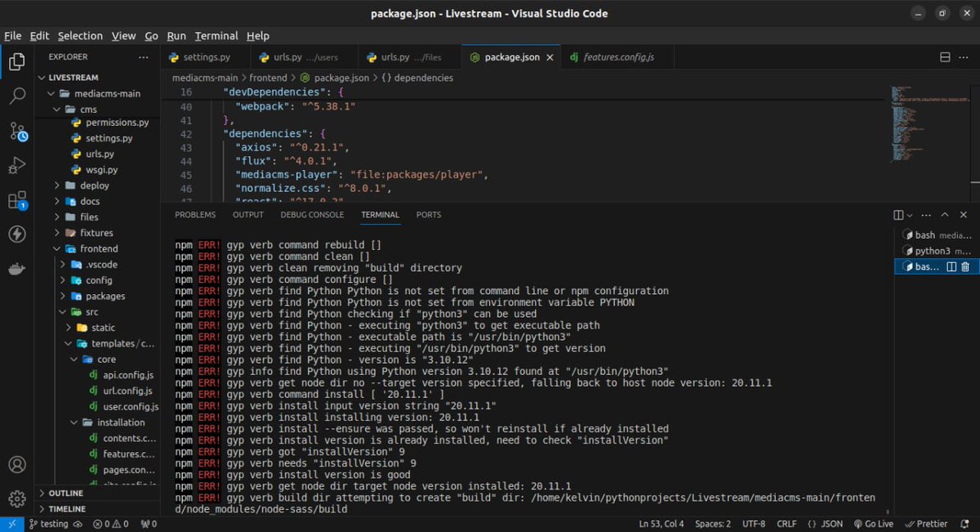Expand the fixtures folder

click(98, 233)
